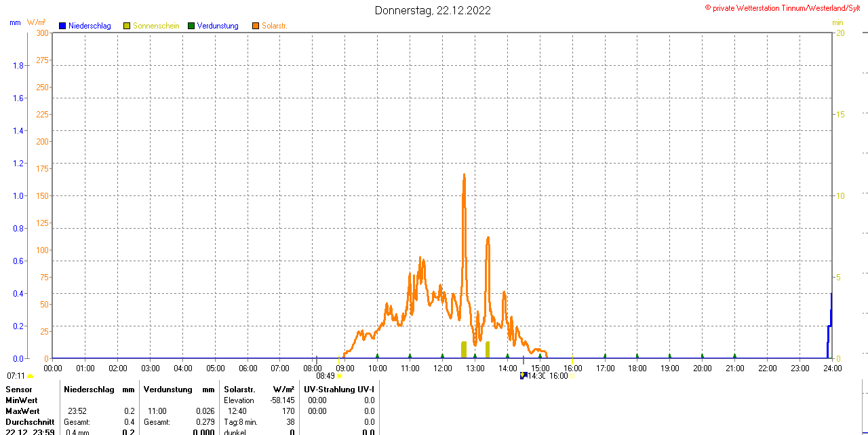Click the moon phase icon near 14:30

(523, 375)
